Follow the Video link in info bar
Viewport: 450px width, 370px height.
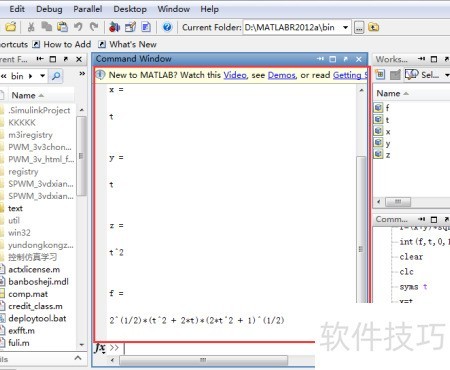(x=235, y=75)
